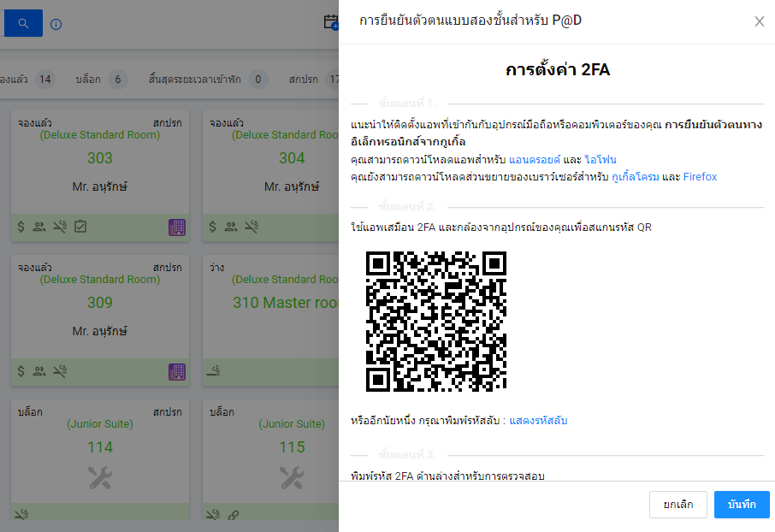Click the no-smoking icon on room 303
Viewport: 775px width, 532px height.
click(x=60, y=227)
